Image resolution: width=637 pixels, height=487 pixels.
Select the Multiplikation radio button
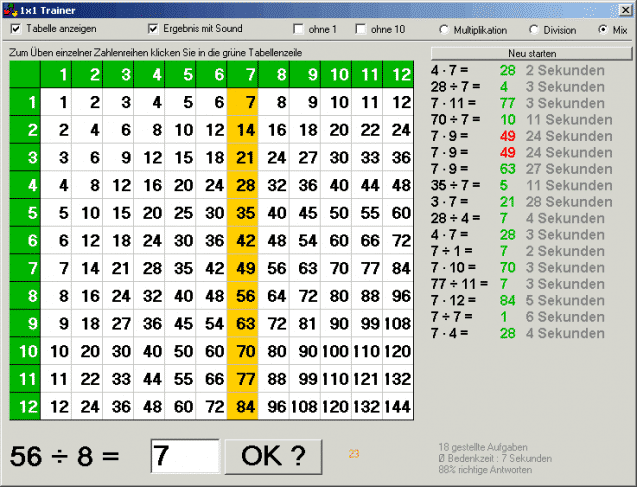point(444,30)
